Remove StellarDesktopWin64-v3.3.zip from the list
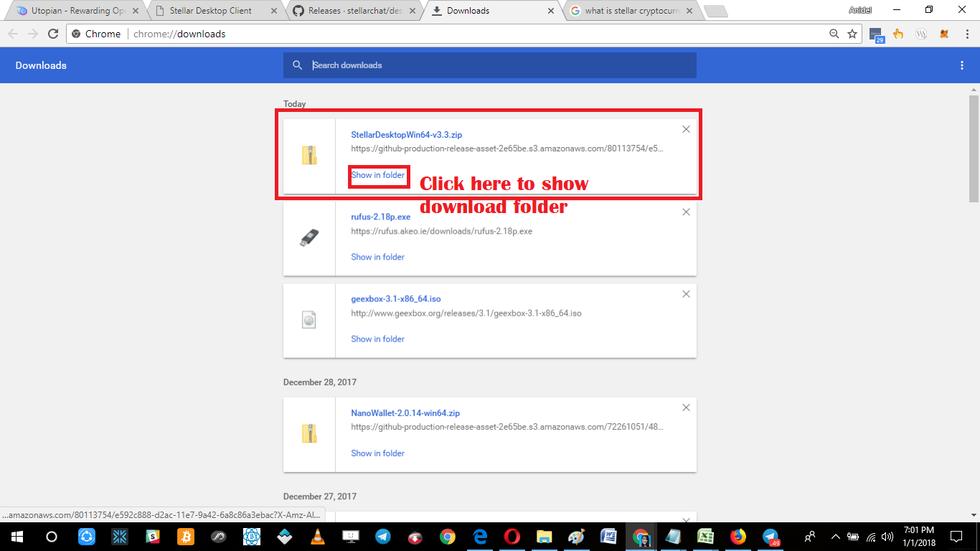 click(x=686, y=129)
